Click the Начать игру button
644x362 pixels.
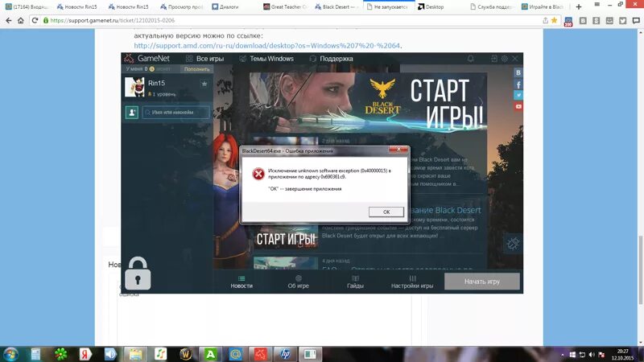(481, 282)
